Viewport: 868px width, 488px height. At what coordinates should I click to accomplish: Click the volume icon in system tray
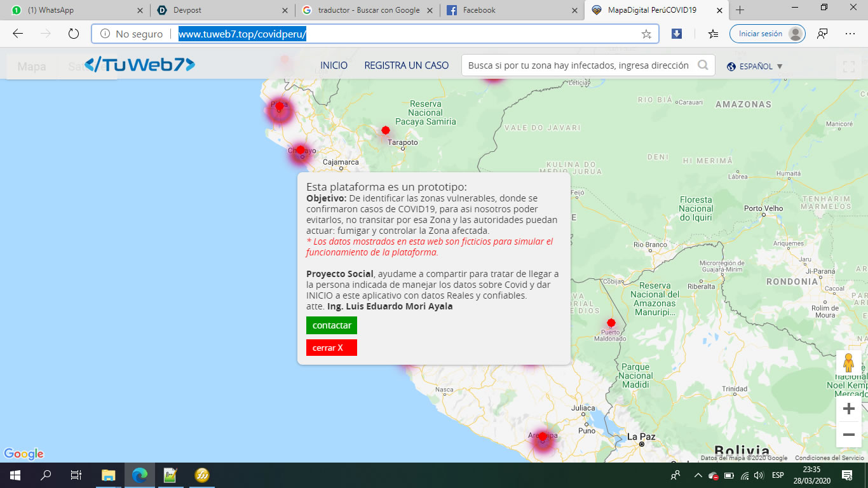759,475
